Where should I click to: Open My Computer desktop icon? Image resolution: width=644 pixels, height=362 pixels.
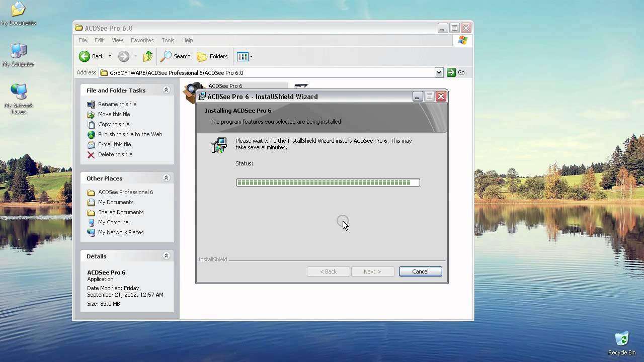click(x=19, y=55)
